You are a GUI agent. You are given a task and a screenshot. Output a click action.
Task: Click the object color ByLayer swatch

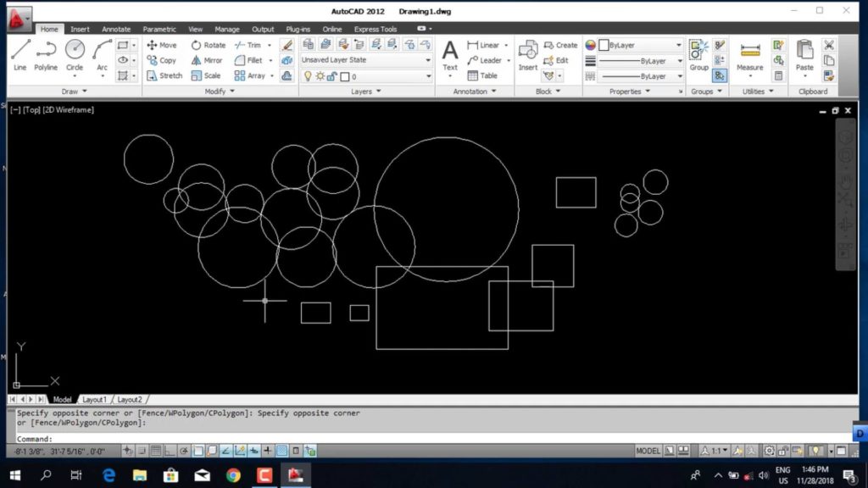tap(604, 45)
